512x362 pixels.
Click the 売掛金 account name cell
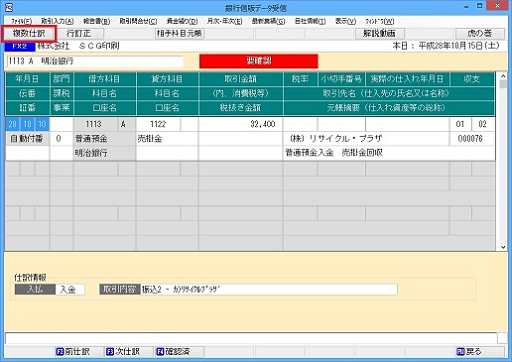(x=167, y=138)
